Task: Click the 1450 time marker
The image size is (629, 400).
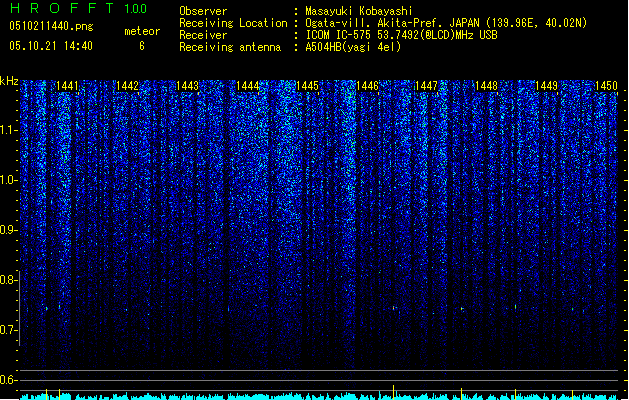Action: (606, 86)
